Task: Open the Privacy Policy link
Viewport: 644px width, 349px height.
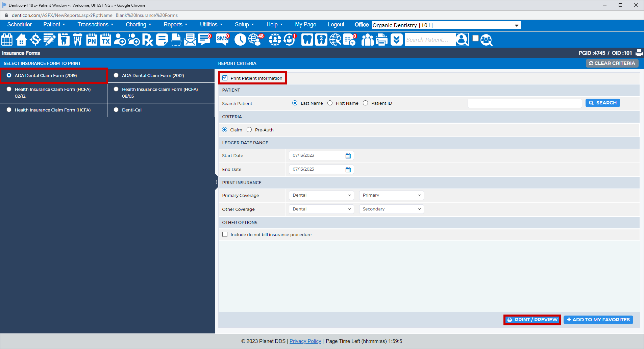Action: tap(305, 341)
